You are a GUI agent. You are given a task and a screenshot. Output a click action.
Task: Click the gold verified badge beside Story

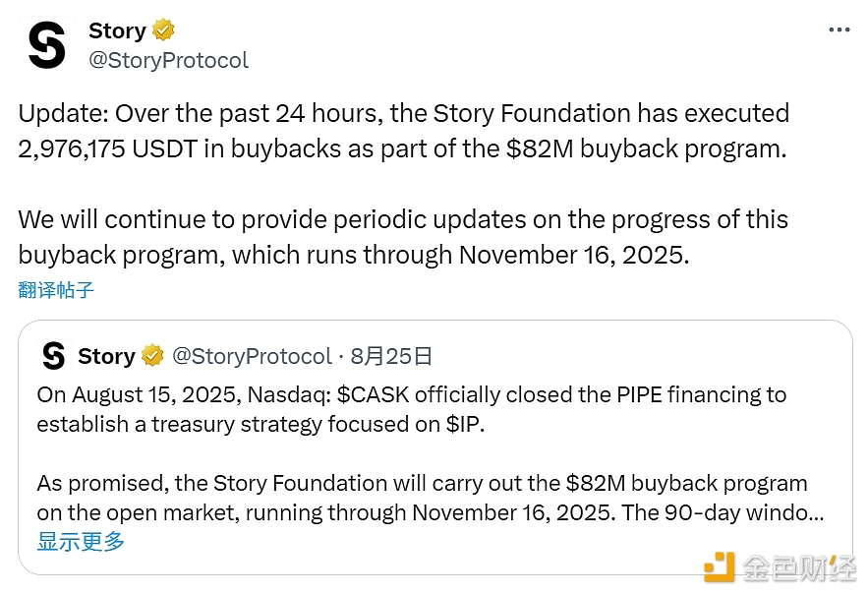click(x=163, y=31)
